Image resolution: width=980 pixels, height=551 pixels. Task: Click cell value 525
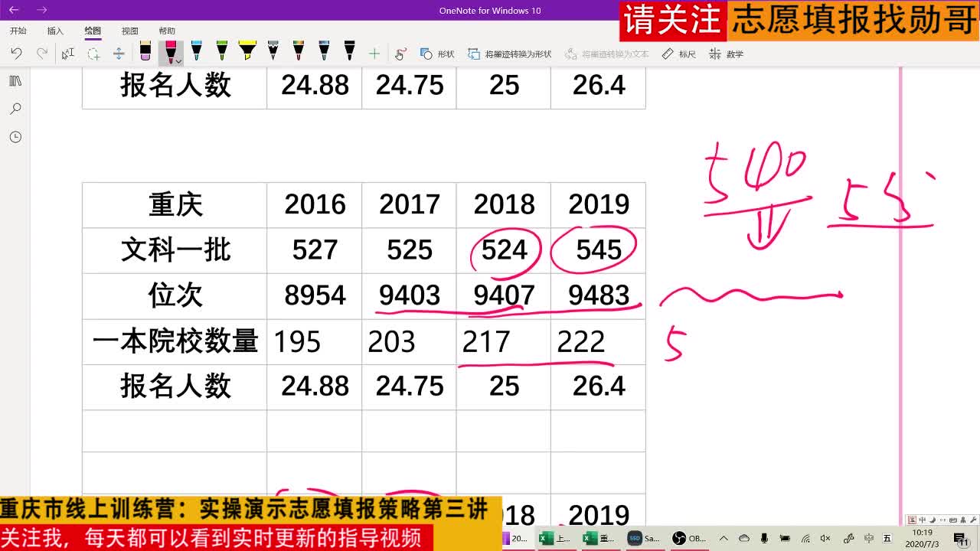410,250
